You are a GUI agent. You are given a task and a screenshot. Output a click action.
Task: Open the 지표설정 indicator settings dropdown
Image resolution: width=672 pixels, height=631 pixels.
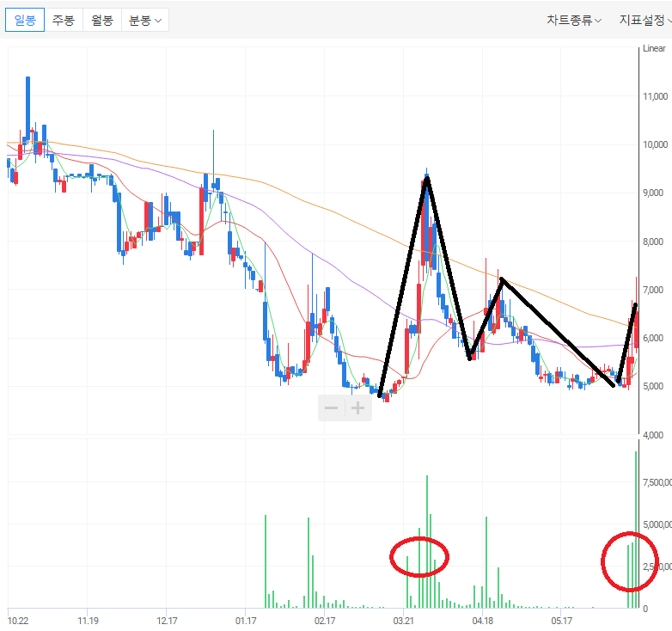[x=645, y=20]
